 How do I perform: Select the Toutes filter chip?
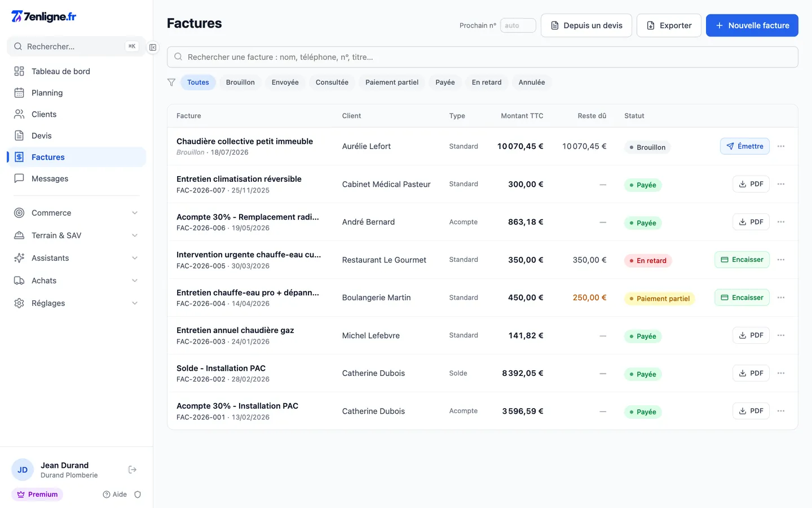[x=198, y=82]
